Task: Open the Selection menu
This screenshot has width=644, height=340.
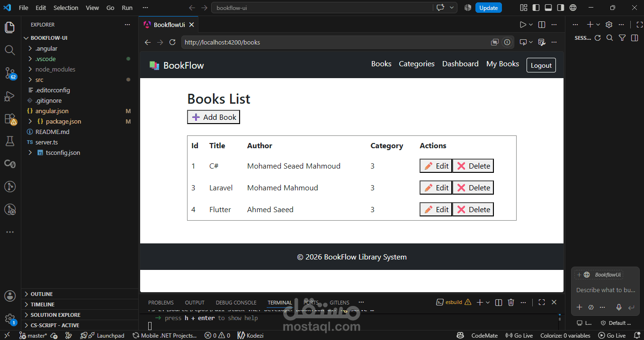Action: pyautogui.click(x=66, y=8)
